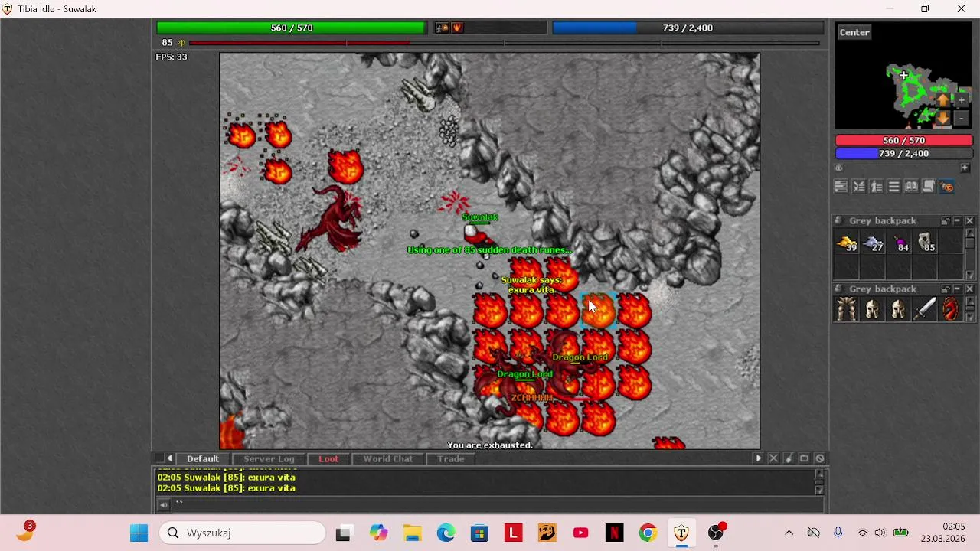This screenshot has width=980, height=551.
Task: Open the second side-panel list widget button
Action: coord(859,187)
